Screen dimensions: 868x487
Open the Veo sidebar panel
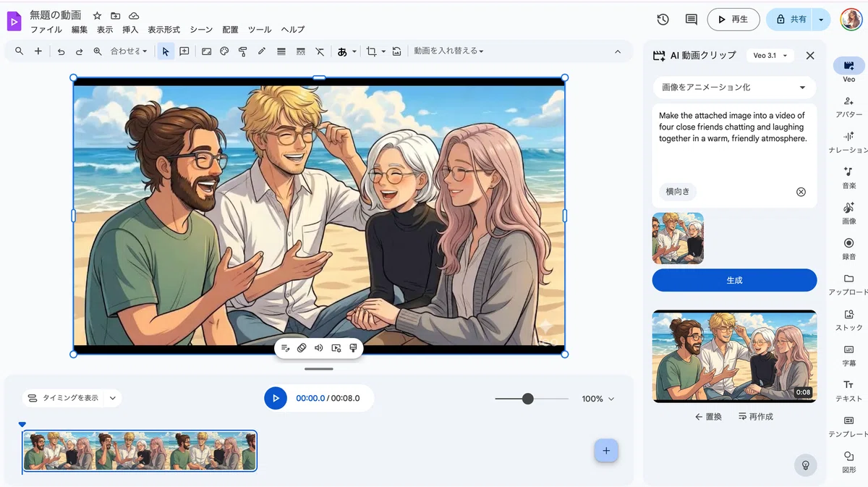[848, 70]
